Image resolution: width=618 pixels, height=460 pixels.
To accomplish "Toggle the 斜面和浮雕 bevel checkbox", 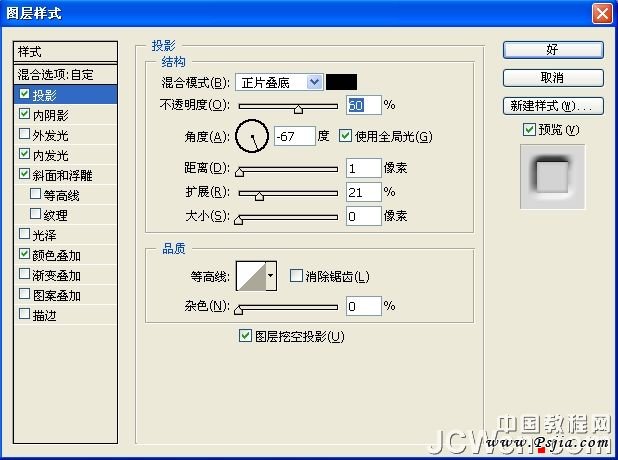I will 24,174.
